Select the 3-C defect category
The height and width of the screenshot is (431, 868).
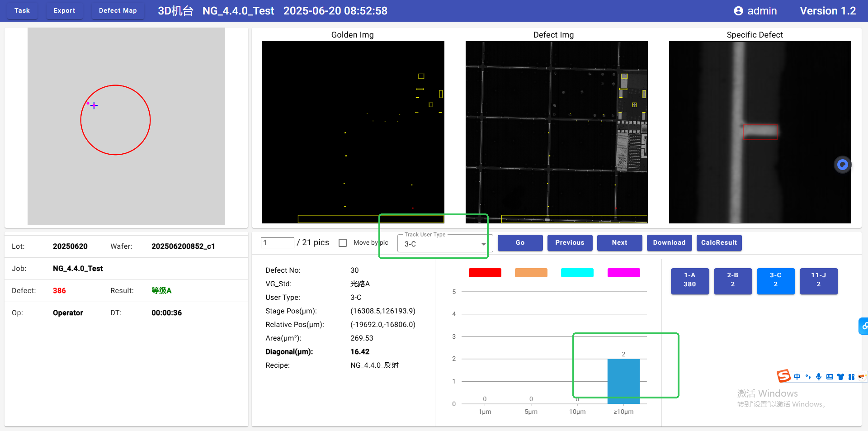776,281
